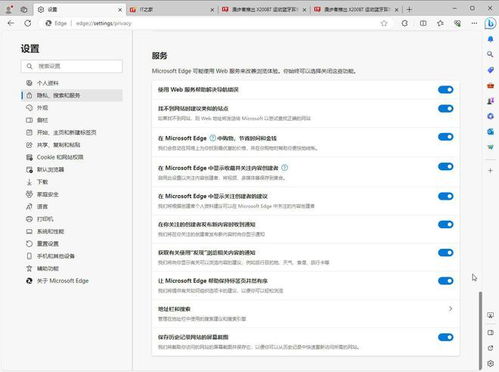Open '重置设置' settings section
This screenshot has width=499, height=372.
(x=72, y=243)
